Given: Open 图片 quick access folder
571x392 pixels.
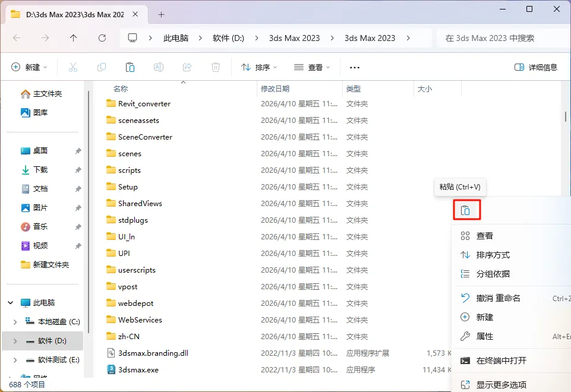Looking at the screenshot, I should tap(34, 207).
